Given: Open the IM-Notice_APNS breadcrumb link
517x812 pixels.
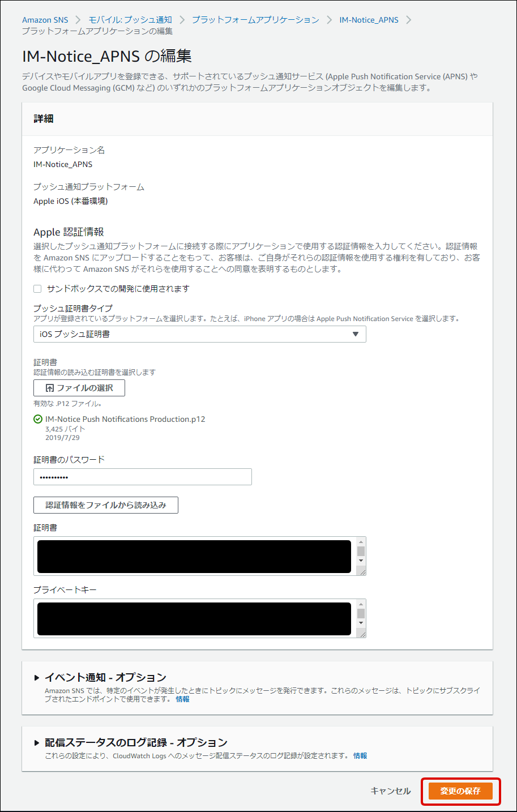Looking at the screenshot, I should (369, 20).
